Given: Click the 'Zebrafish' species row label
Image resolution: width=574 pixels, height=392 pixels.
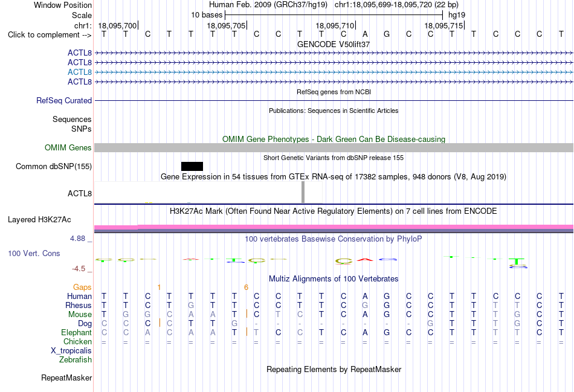Looking at the screenshot, I should pyautogui.click(x=76, y=360).
